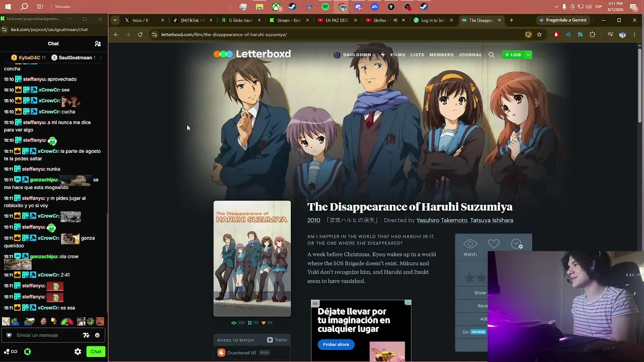Bookmark this page with the star icon
Screen dimensions: 644x362
pyautogui.click(x=539, y=35)
